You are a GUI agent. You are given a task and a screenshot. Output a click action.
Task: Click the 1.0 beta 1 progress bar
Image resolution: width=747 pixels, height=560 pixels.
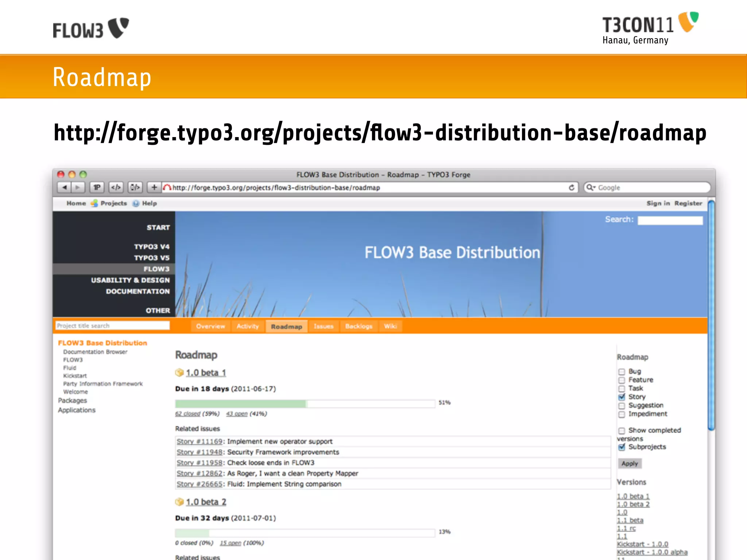305,404
